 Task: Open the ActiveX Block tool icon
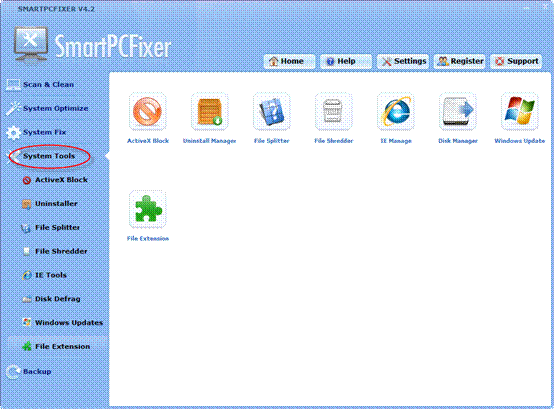pos(148,112)
